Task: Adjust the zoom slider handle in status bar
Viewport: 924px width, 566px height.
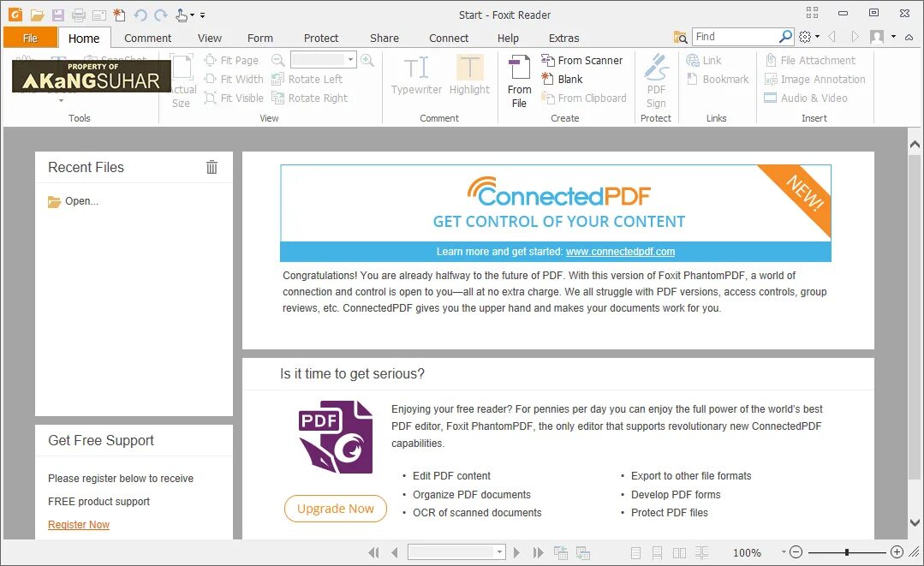Action: click(x=847, y=551)
